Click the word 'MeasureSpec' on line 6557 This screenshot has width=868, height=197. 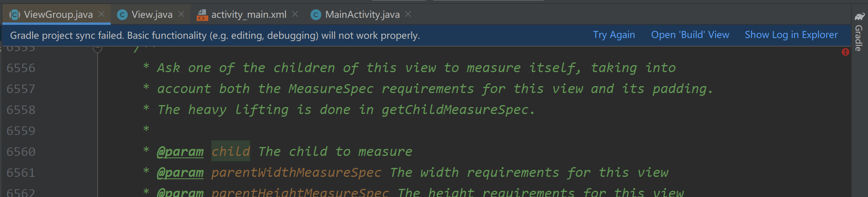(331, 89)
